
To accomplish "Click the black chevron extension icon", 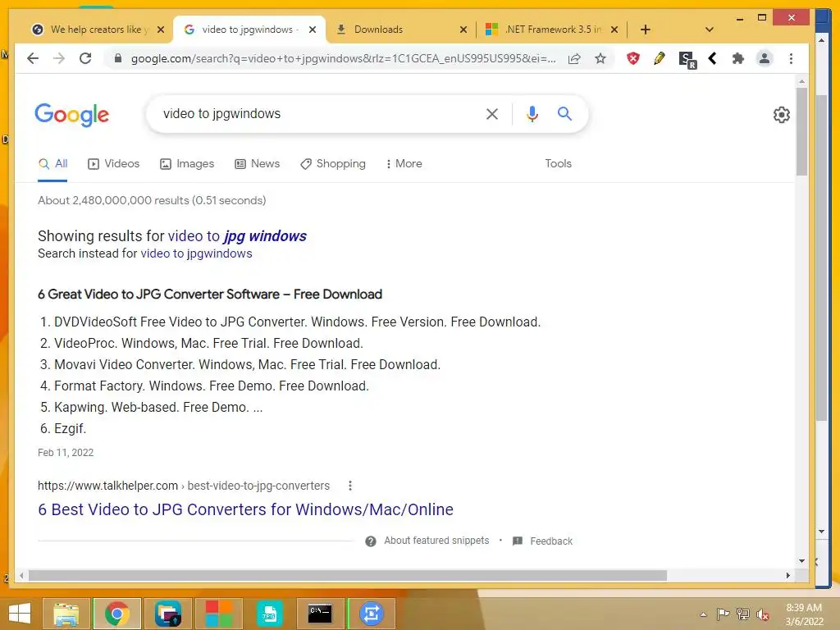I will (x=713, y=58).
